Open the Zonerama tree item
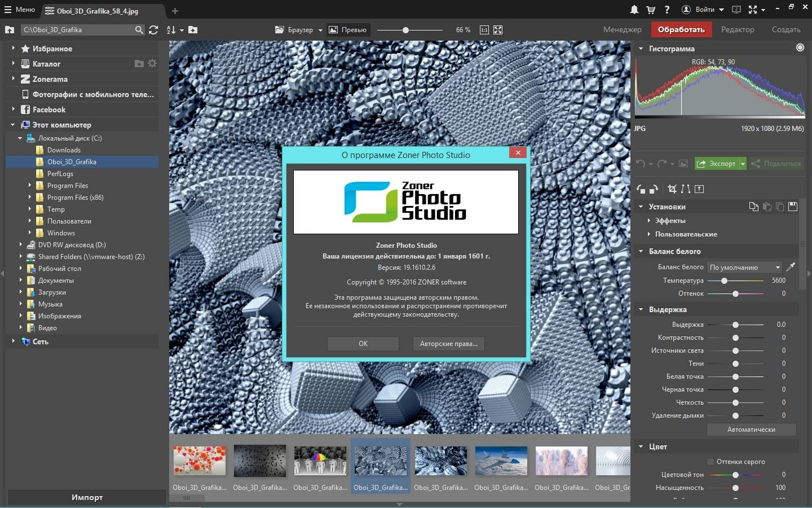Viewport: 812px width, 508px height. (50, 79)
